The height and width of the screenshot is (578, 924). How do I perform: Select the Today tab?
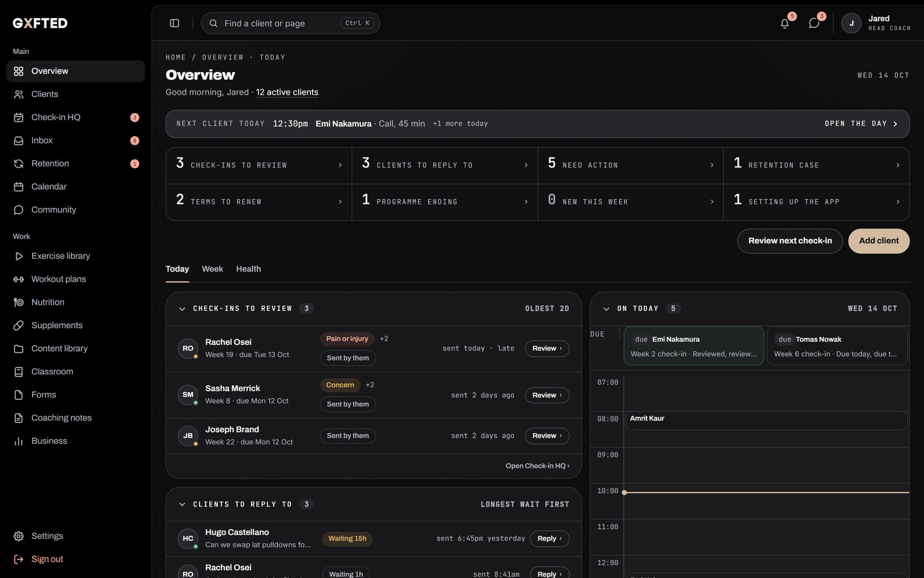pyautogui.click(x=177, y=269)
